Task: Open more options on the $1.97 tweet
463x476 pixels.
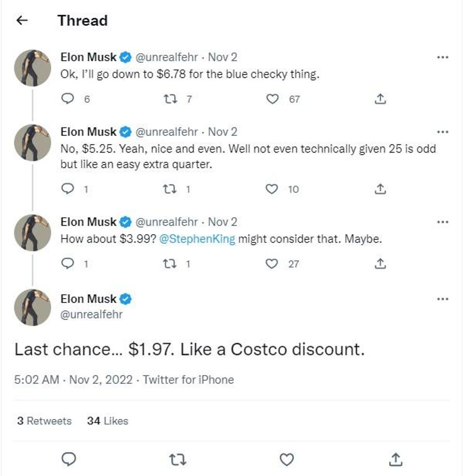Action: coord(442,299)
